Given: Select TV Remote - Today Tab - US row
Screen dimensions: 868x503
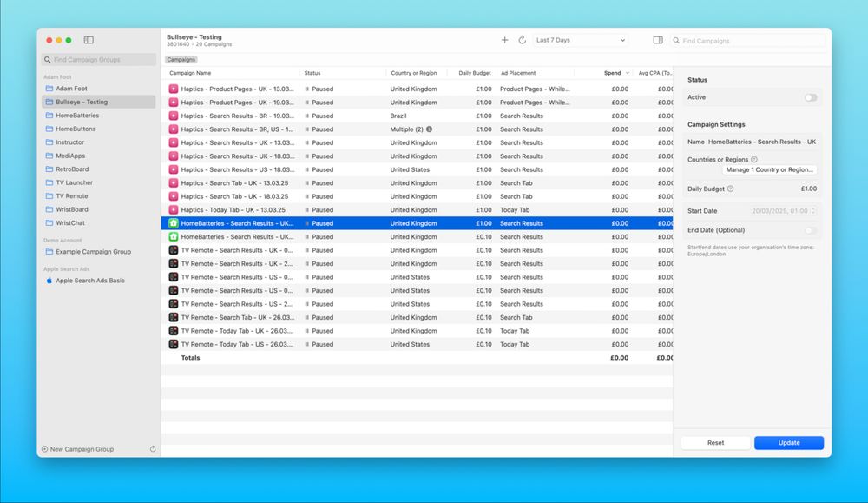Looking at the screenshot, I should pos(417,344).
